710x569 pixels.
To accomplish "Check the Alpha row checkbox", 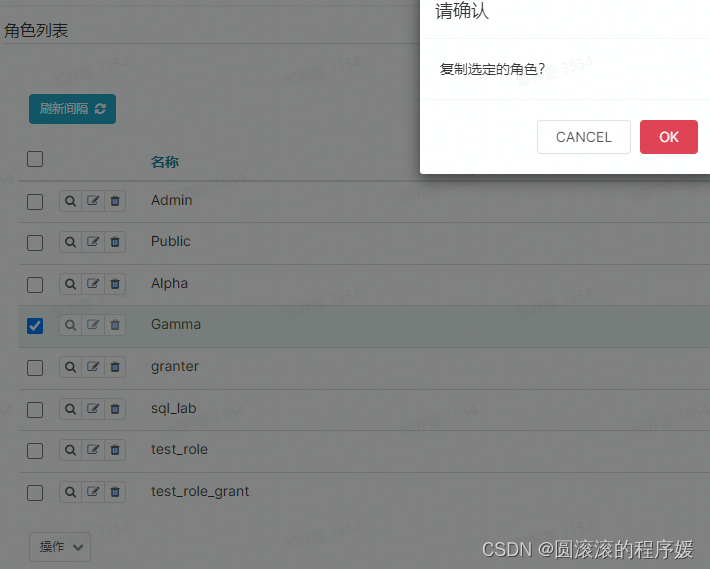I will click(x=35, y=285).
